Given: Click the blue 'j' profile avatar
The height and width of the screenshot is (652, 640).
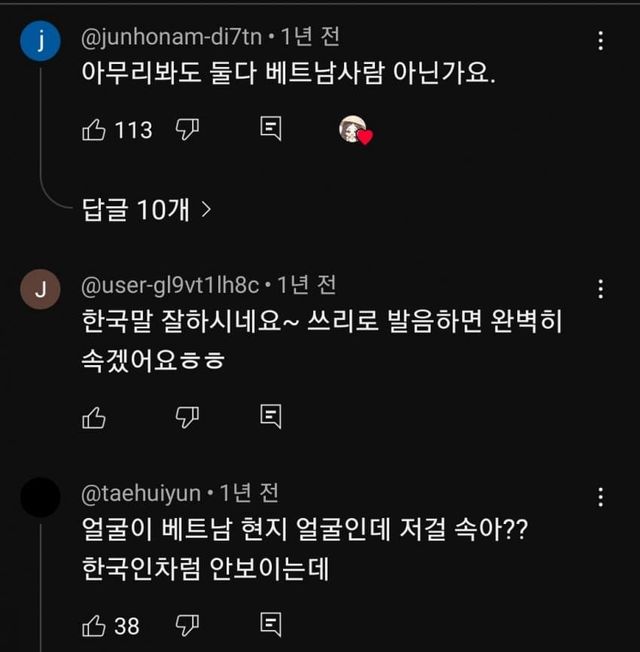Looking at the screenshot, I should [x=40, y=41].
